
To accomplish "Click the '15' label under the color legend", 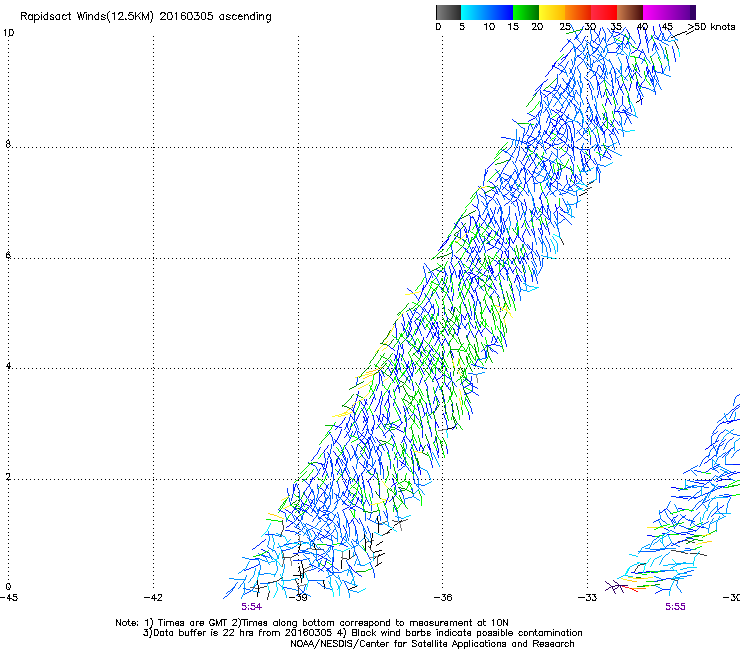I will tap(513, 27).
